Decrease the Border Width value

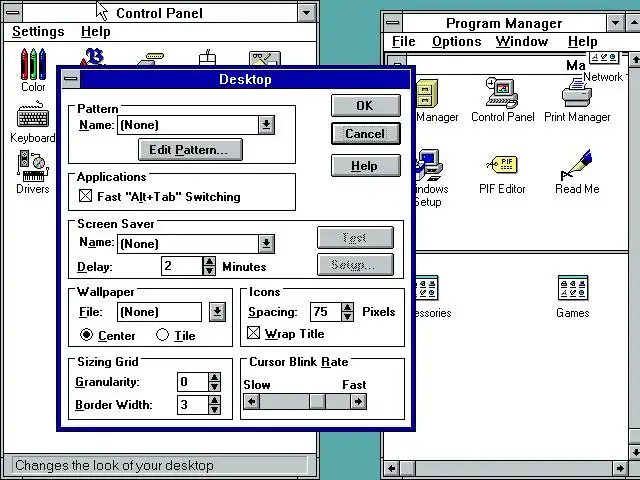pos(215,409)
